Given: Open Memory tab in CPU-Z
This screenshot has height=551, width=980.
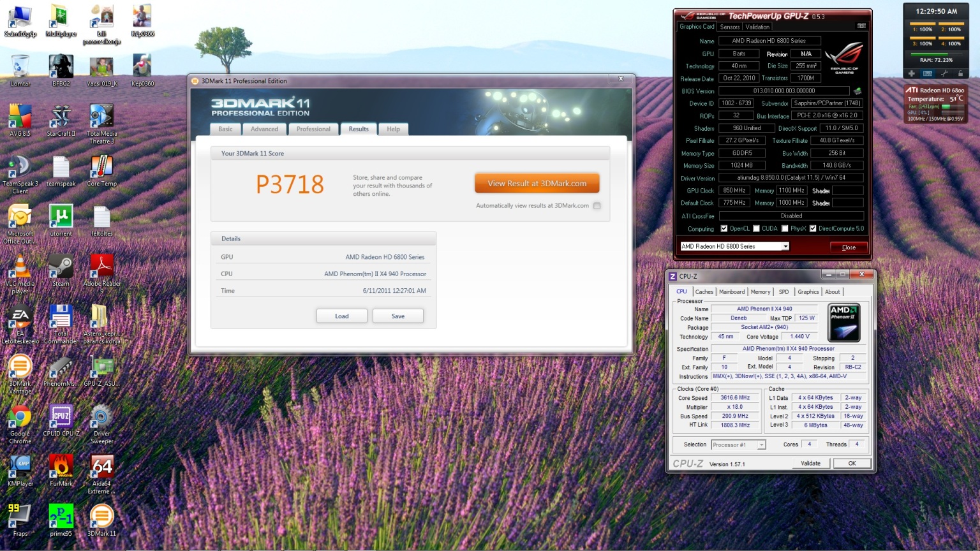Looking at the screenshot, I should pyautogui.click(x=761, y=292).
